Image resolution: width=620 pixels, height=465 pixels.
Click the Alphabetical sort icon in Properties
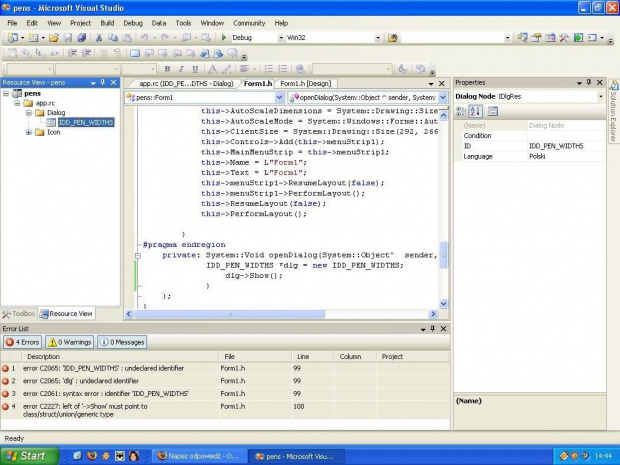(476, 110)
